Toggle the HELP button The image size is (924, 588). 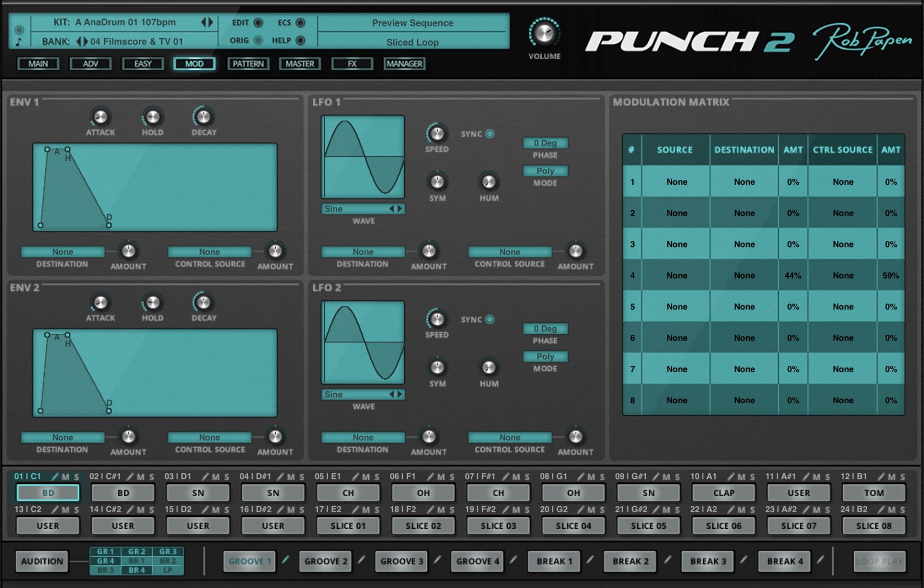pos(301,40)
